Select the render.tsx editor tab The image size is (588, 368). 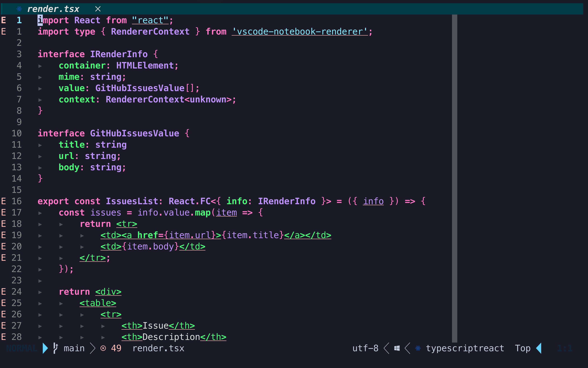53,9
